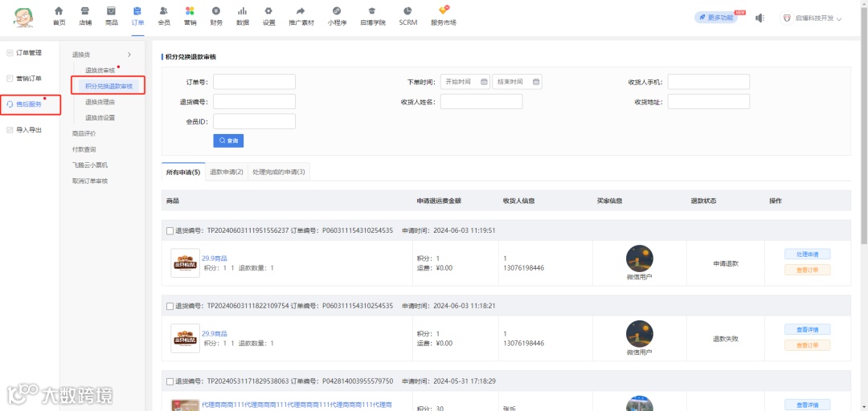Screen dimensions: 868x411
Task: Focus the 会员ID input field
Action: point(254,122)
